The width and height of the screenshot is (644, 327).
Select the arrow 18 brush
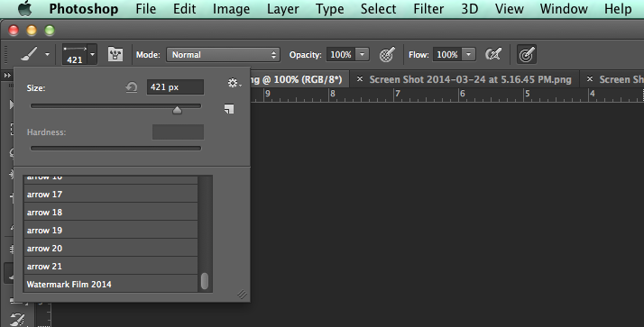click(x=111, y=212)
